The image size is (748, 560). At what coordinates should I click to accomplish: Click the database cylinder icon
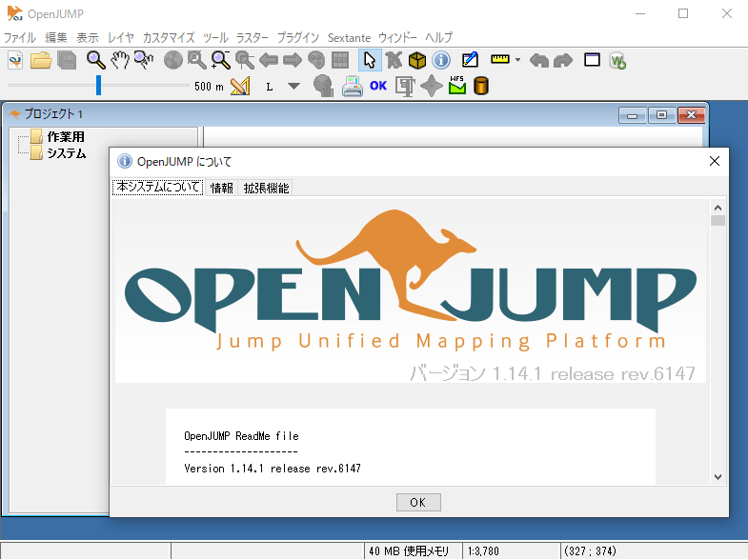[x=481, y=87]
